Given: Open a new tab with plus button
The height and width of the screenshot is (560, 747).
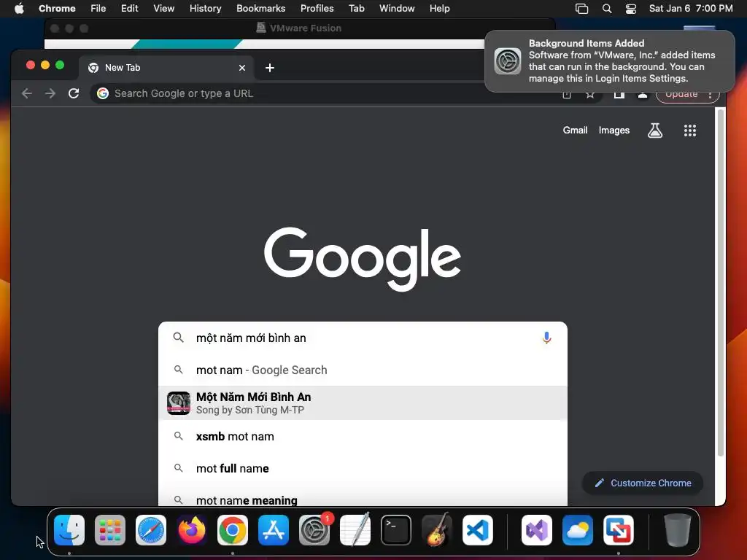Looking at the screenshot, I should click(270, 68).
